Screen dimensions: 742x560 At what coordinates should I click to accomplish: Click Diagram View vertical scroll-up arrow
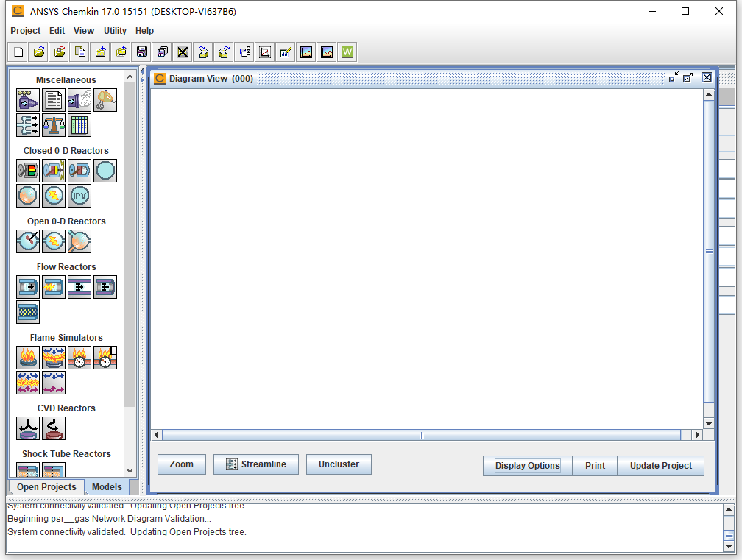point(709,95)
